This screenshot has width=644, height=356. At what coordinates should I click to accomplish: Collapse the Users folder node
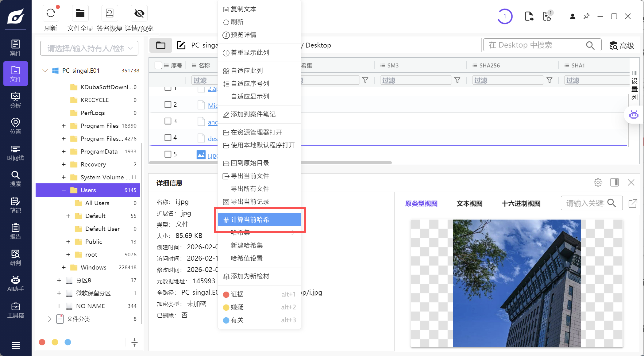point(64,190)
